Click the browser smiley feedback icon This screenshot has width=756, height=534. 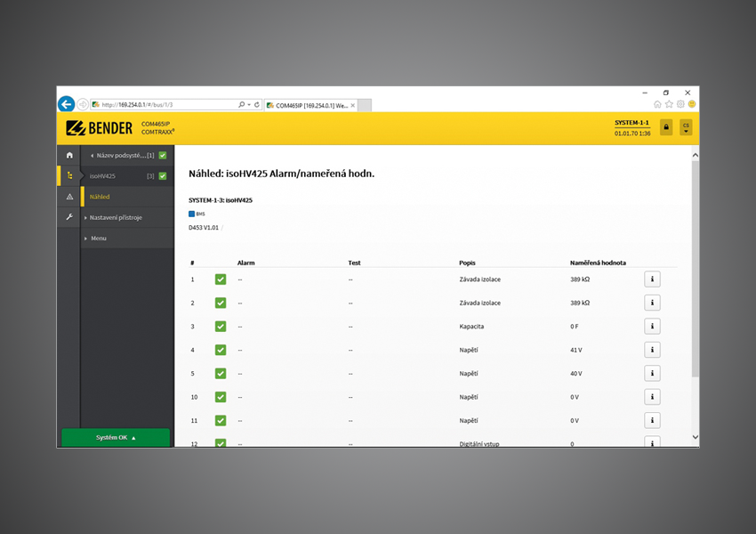[692, 104]
